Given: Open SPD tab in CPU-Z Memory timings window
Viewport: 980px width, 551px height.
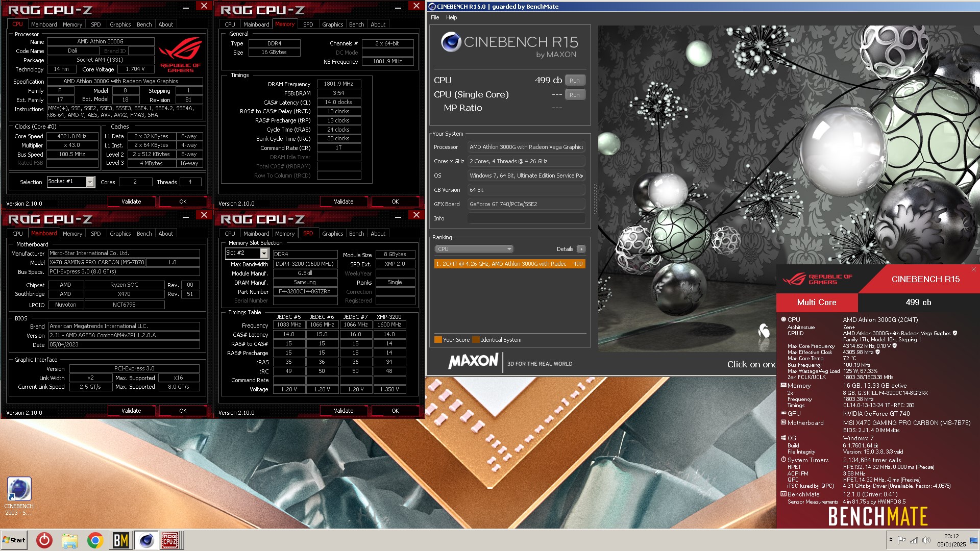Looking at the screenshot, I should tap(308, 24).
